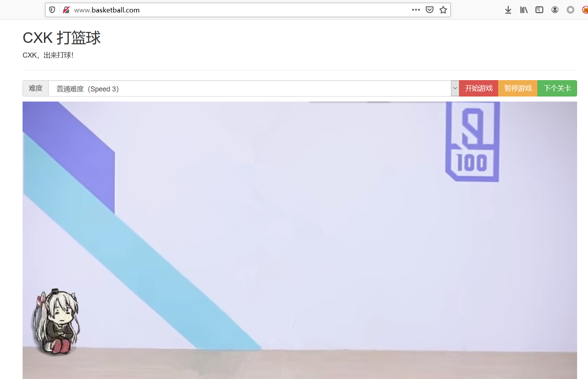Open the Firefox downloads panel
This screenshot has width=588, height=379.
[508, 10]
